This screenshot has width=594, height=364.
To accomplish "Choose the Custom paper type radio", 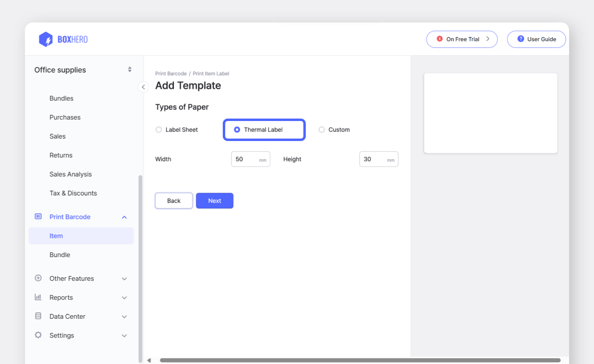I will pyautogui.click(x=321, y=130).
